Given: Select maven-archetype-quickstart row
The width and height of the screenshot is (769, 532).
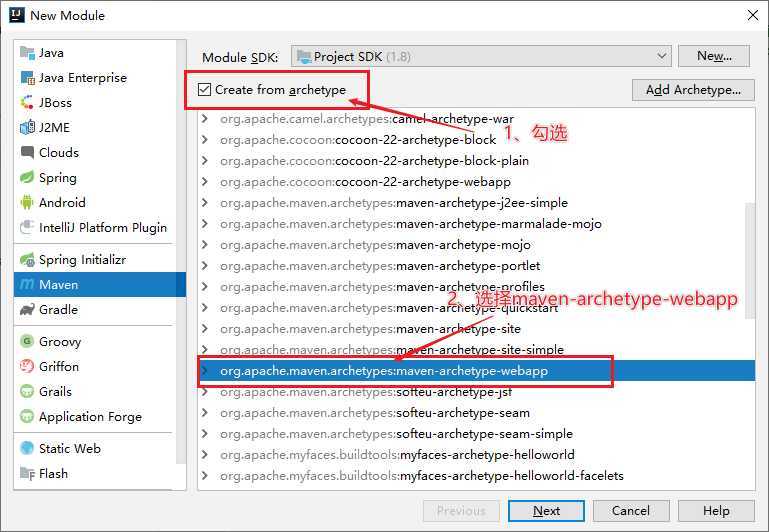Looking at the screenshot, I should [476, 308].
